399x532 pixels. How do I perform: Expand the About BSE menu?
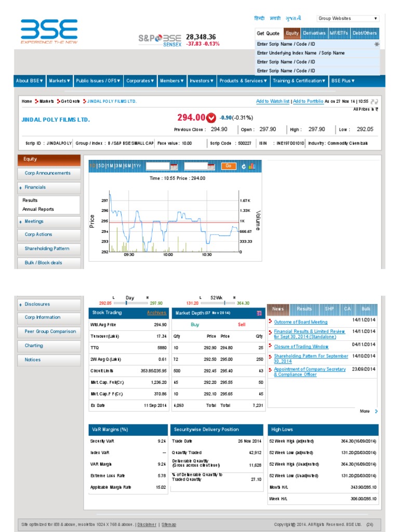30,81
